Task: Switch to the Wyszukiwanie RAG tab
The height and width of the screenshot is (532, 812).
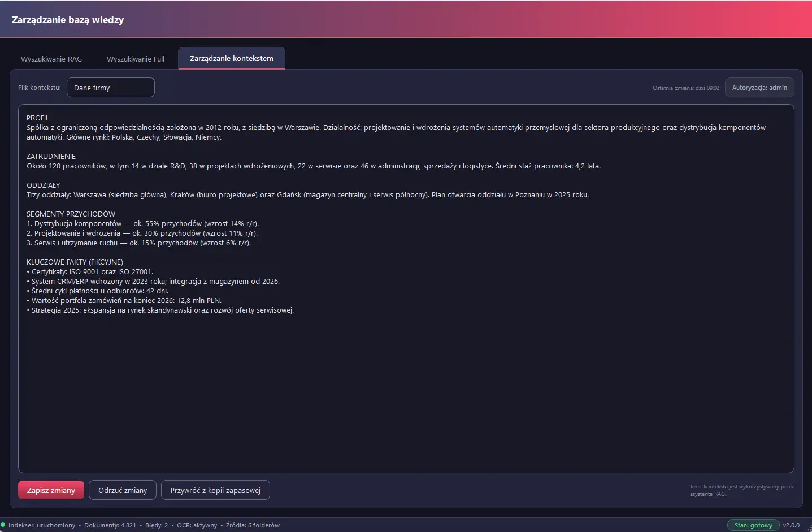Action: (51, 59)
